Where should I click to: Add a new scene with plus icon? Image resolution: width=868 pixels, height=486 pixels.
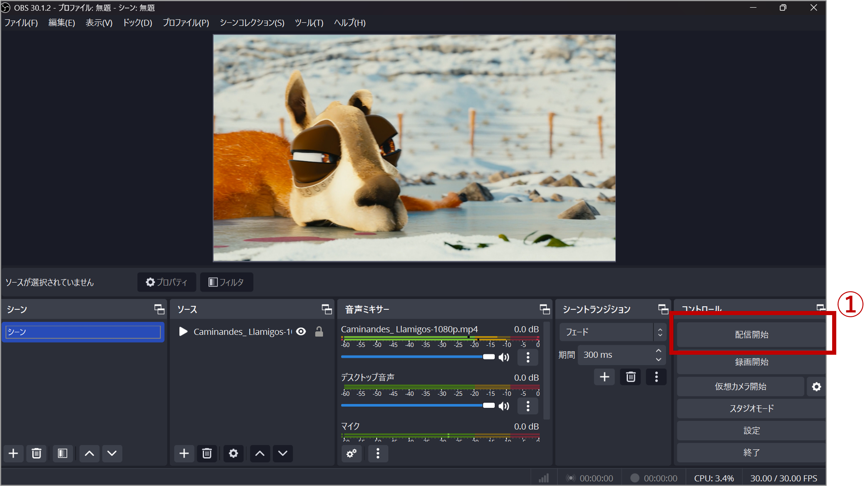click(14, 453)
